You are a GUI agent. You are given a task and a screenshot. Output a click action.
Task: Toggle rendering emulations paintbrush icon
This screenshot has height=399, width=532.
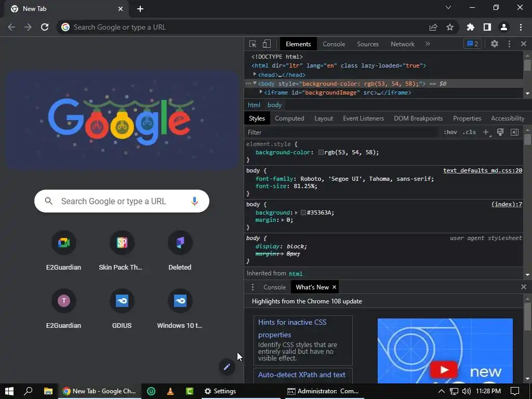point(500,132)
